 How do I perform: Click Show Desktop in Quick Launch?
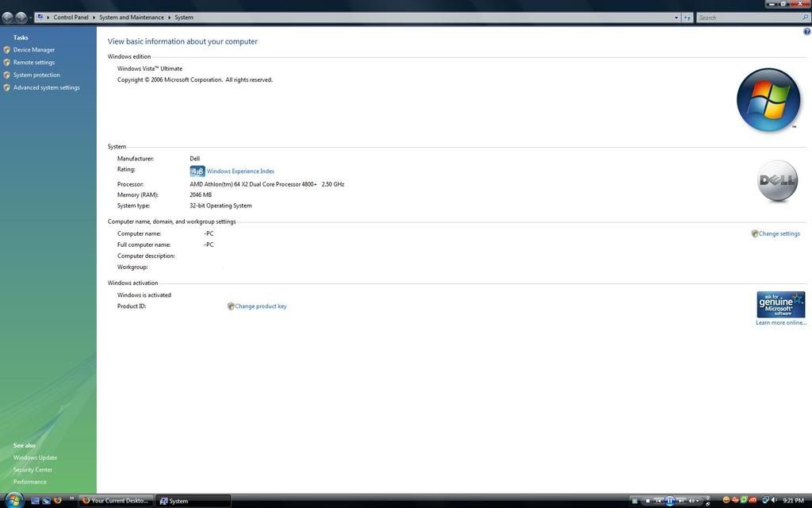35,501
